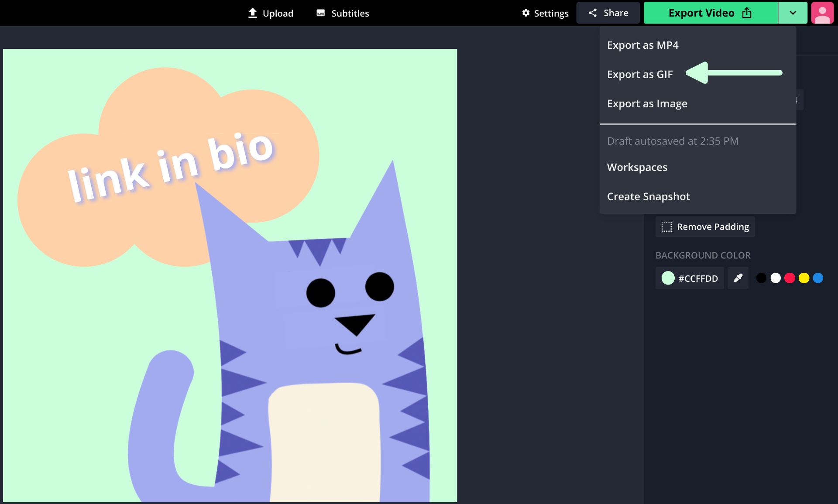This screenshot has width=838, height=504.
Task: Choose the white background swatch
Action: (x=776, y=278)
